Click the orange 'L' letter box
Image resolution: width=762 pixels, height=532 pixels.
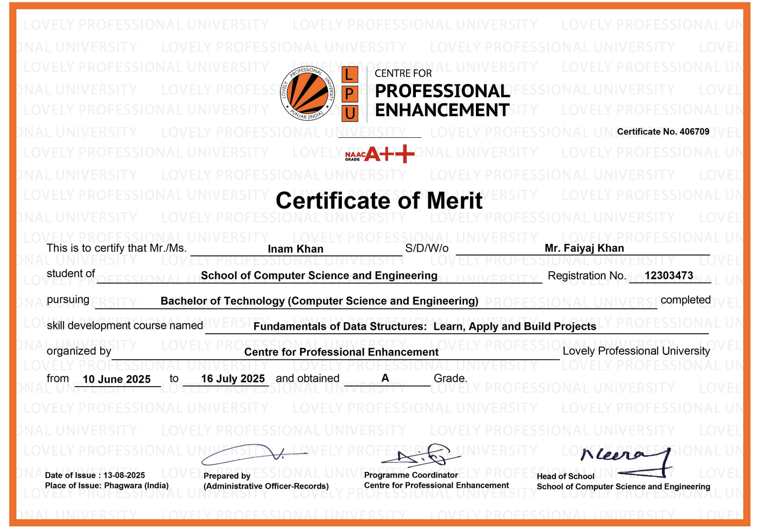point(350,75)
